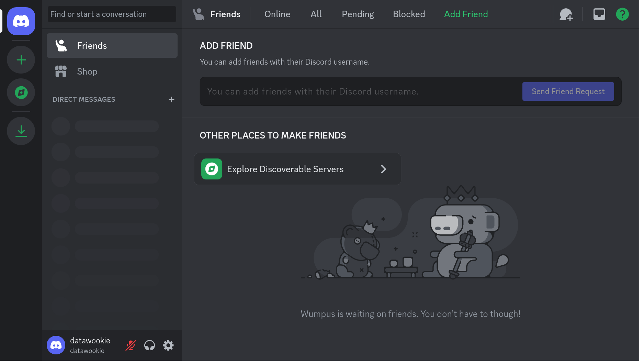Open the Discord home button

tap(21, 21)
